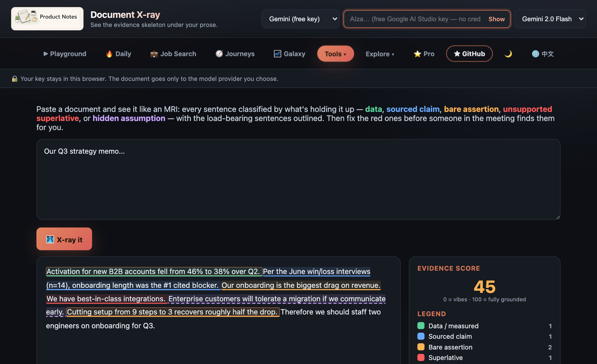Click the play triangle beside Playground
The image size is (597, 364).
pos(46,54)
